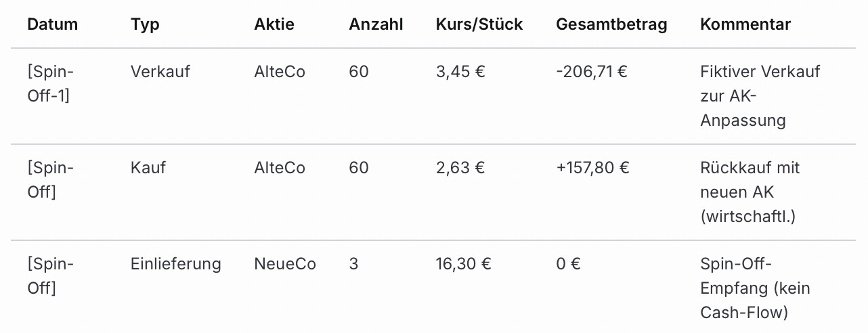This screenshot has height=333, width=868.
Task: Click the "Einlieferung" type cell
Action: 176,264
